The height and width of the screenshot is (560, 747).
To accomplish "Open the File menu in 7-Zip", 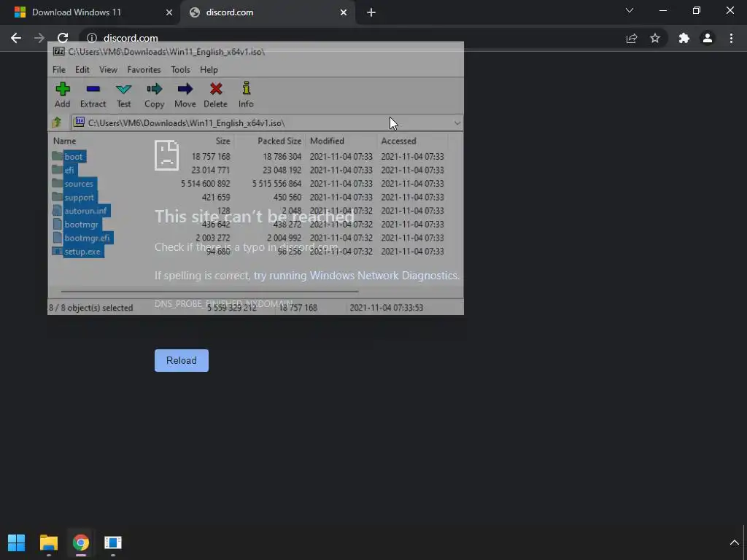I will coord(59,69).
